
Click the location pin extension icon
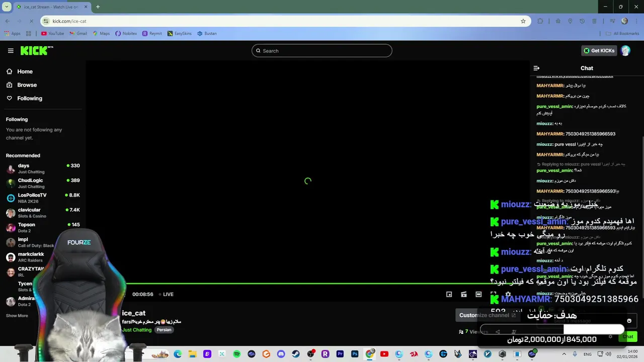click(570, 21)
